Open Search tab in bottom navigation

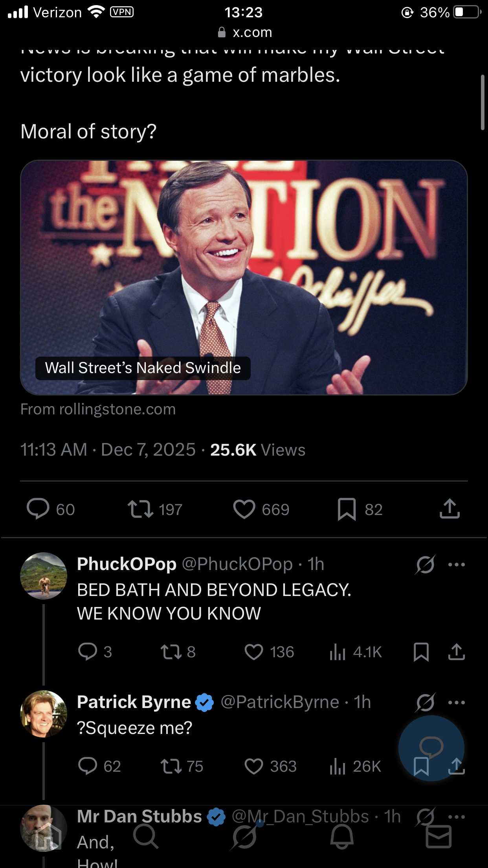(x=146, y=837)
